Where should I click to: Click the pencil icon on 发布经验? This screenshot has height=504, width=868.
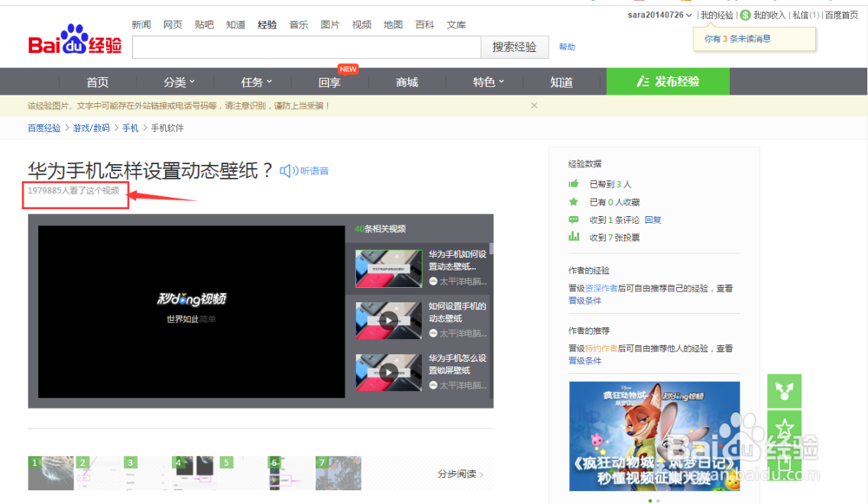pyautogui.click(x=642, y=82)
